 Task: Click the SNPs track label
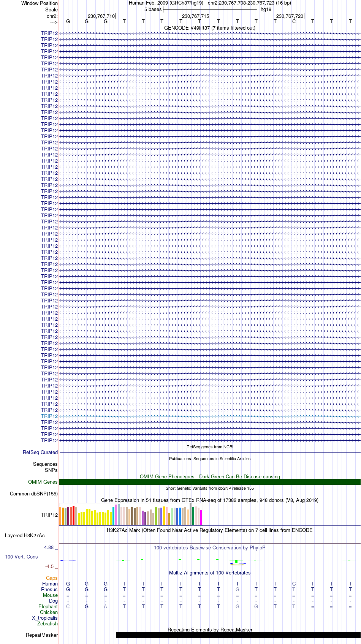[51, 470]
